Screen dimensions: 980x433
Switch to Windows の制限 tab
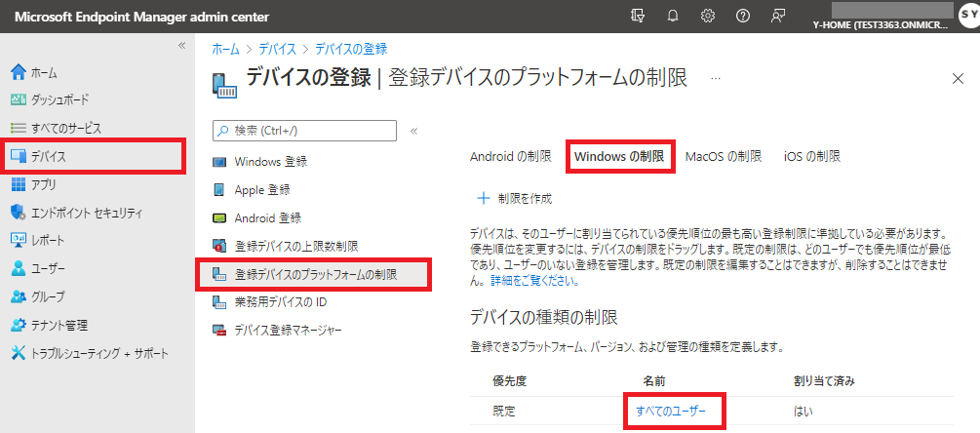click(619, 156)
